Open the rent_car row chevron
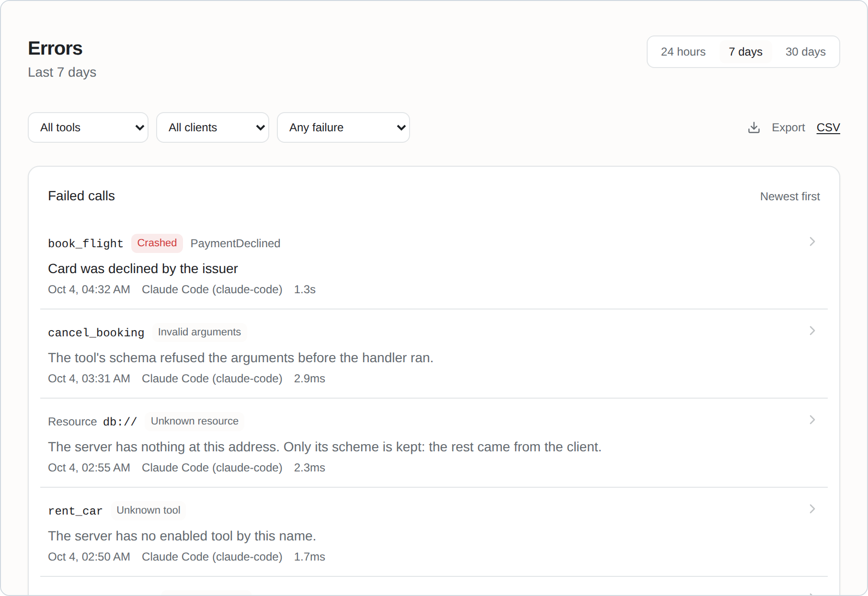This screenshot has height=596, width=868. (x=812, y=509)
